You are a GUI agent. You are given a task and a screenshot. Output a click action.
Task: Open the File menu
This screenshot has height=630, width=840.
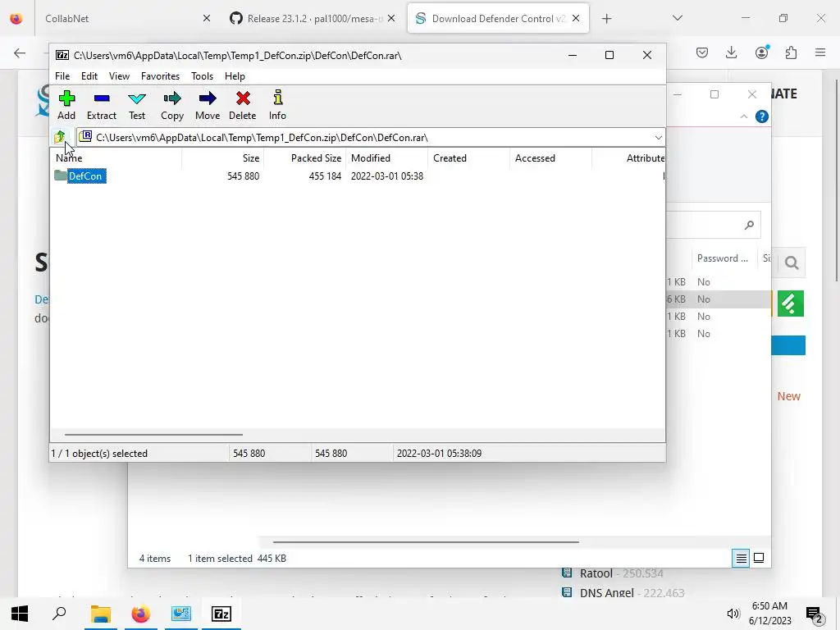pyautogui.click(x=62, y=76)
